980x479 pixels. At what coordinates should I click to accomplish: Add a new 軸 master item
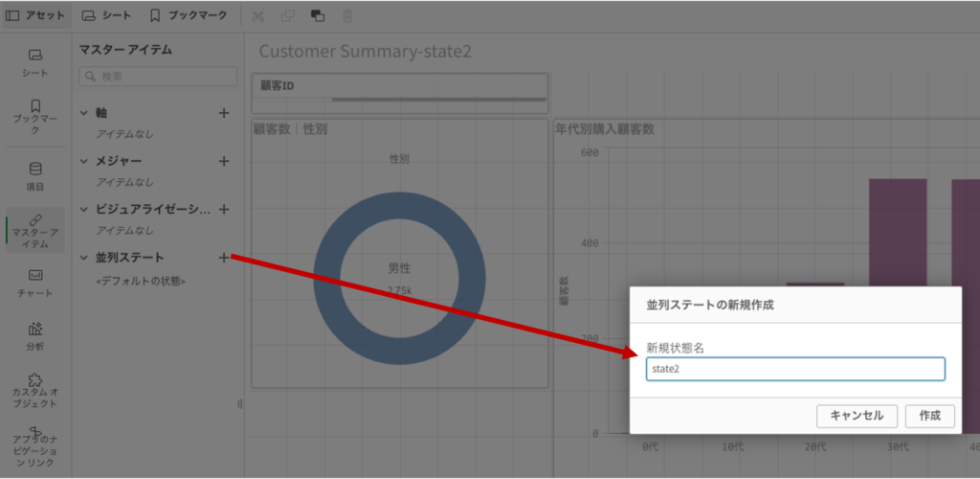224,113
